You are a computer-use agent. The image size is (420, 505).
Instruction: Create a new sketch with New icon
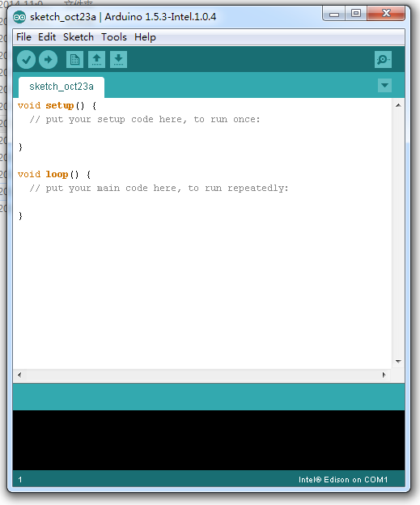click(x=74, y=60)
